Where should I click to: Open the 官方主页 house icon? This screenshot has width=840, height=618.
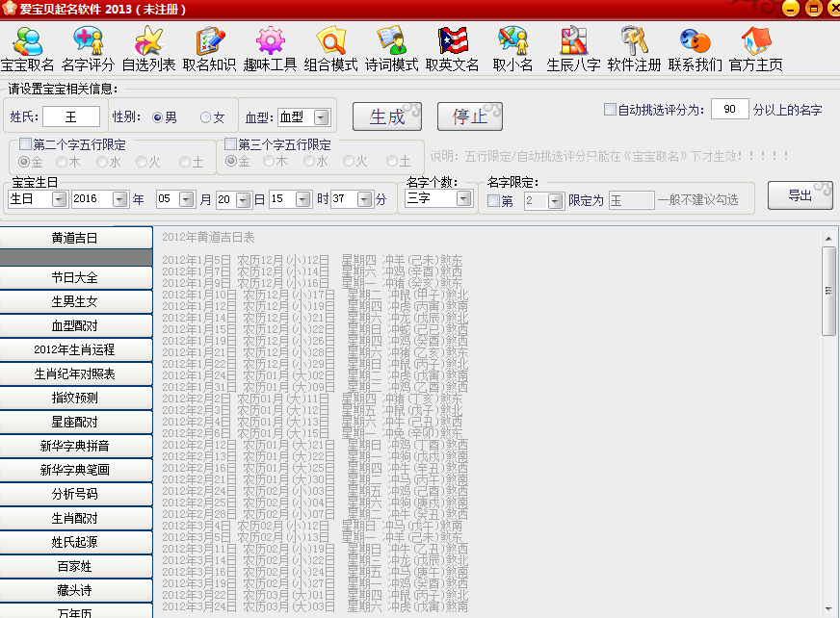point(756,49)
